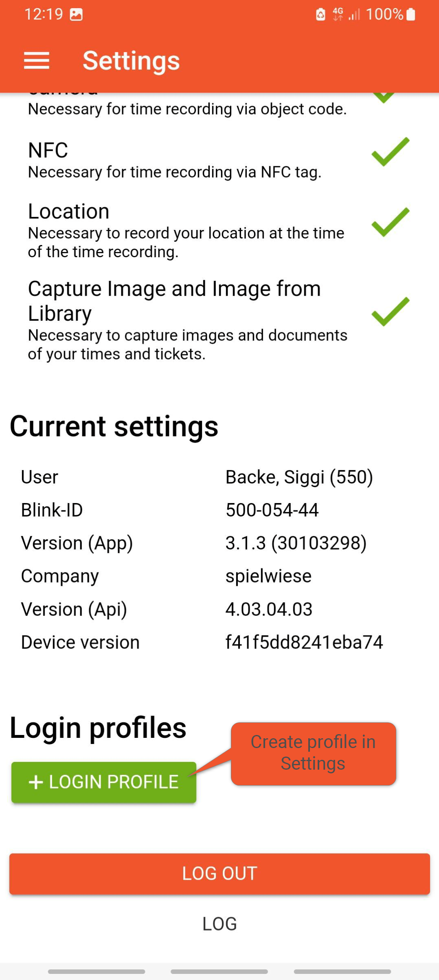Tap the plus icon on Login Profile

point(36,782)
